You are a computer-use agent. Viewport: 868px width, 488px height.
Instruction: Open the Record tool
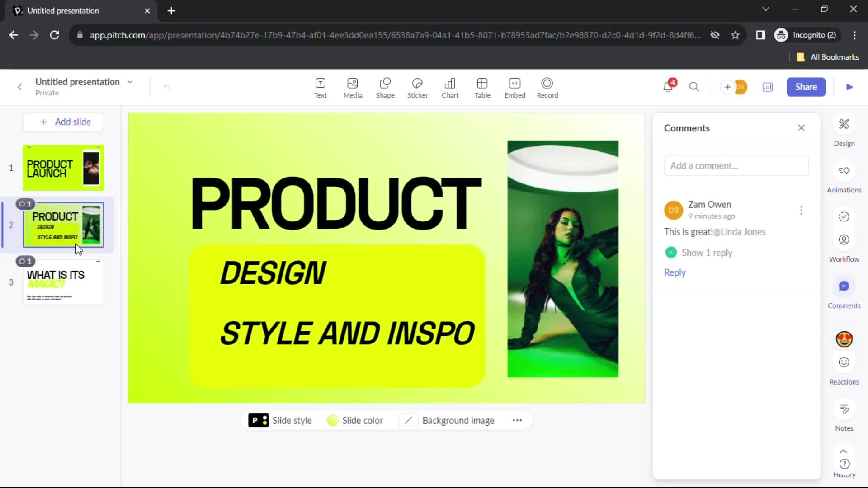click(548, 87)
